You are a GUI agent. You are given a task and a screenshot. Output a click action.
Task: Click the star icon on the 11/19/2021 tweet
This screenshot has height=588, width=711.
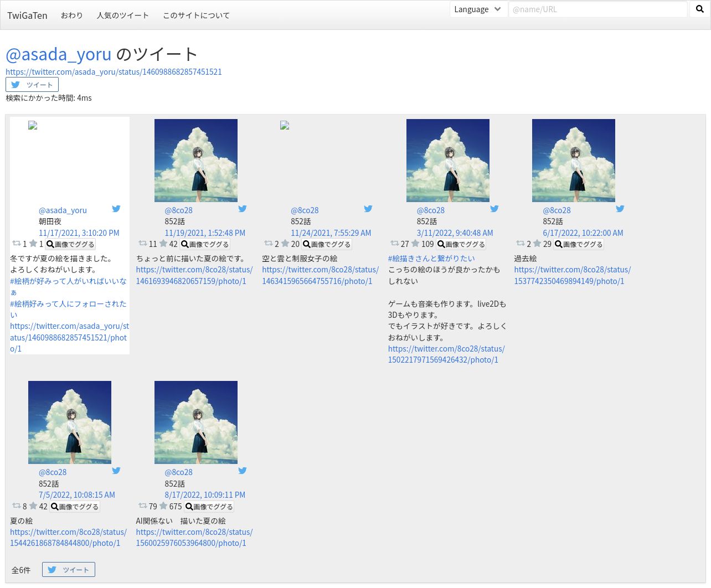pyautogui.click(x=163, y=244)
